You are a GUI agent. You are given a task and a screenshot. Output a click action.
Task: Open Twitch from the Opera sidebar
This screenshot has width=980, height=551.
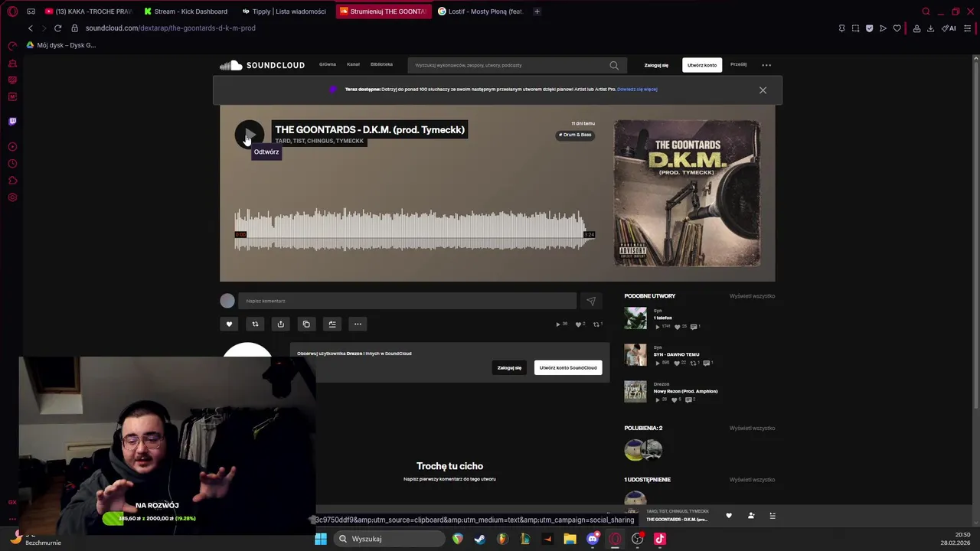coord(12,121)
